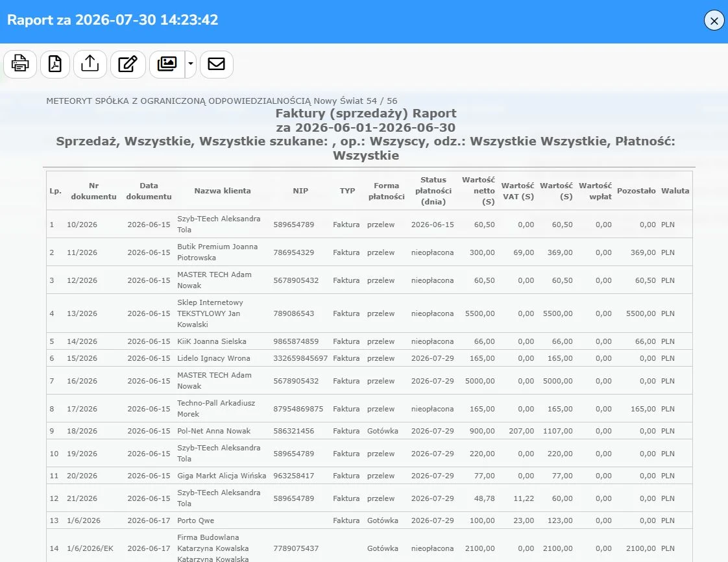Click remaining amount 369,00
Image resolution: width=728 pixels, height=562 pixels.
643,252
